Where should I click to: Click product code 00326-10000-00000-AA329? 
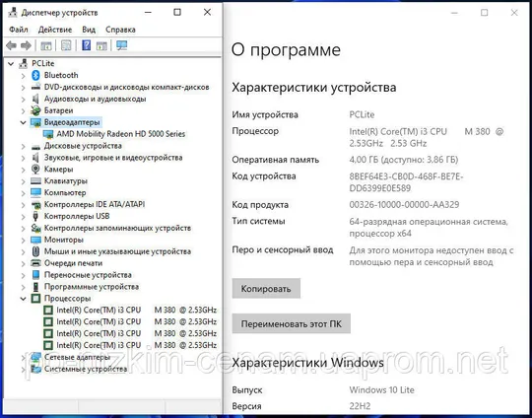coord(404,205)
